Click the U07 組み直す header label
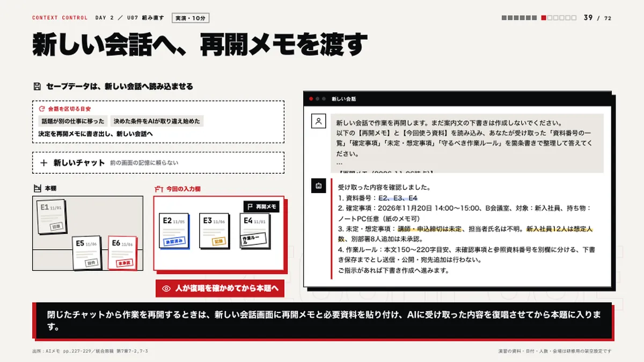The image size is (644, 362). pyautogui.click(x=145, y=18)
